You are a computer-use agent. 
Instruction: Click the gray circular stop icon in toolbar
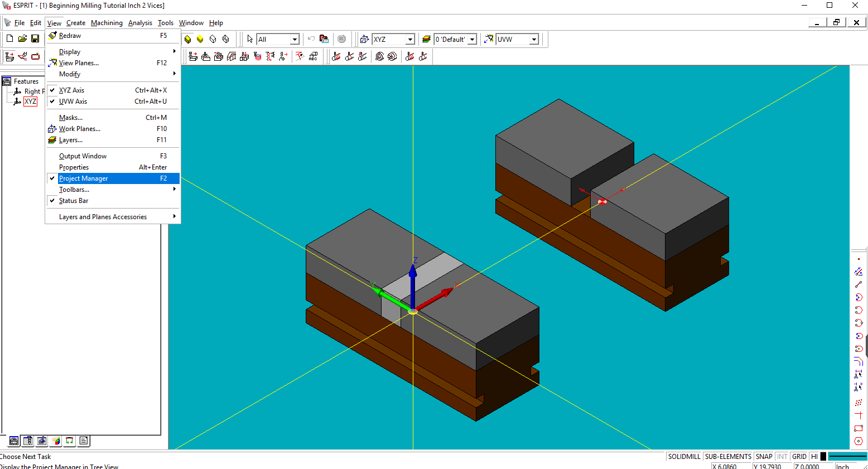342,39
